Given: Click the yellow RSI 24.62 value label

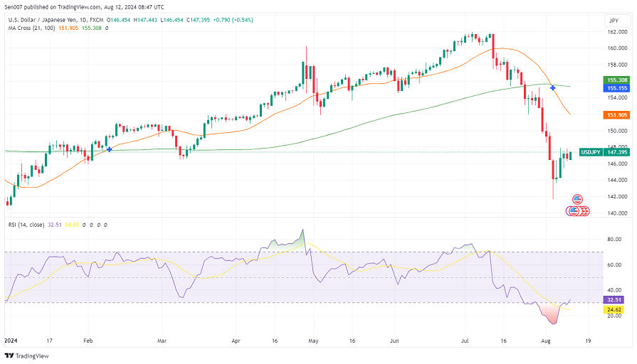Looking at the screenshot, I should click(614, 310).
